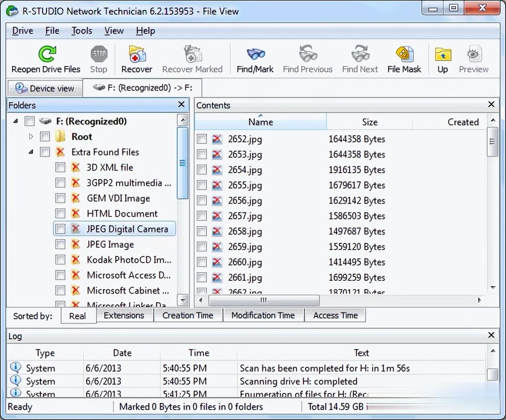
Task: Click the red X icon of 3D XML file
Action: point(76,167)
